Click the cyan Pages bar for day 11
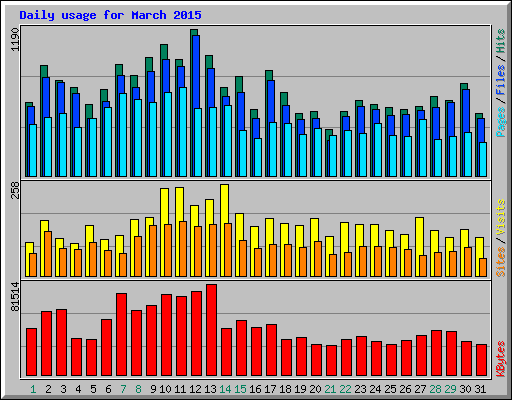512x400 pixels. click(x=183, y=132)
